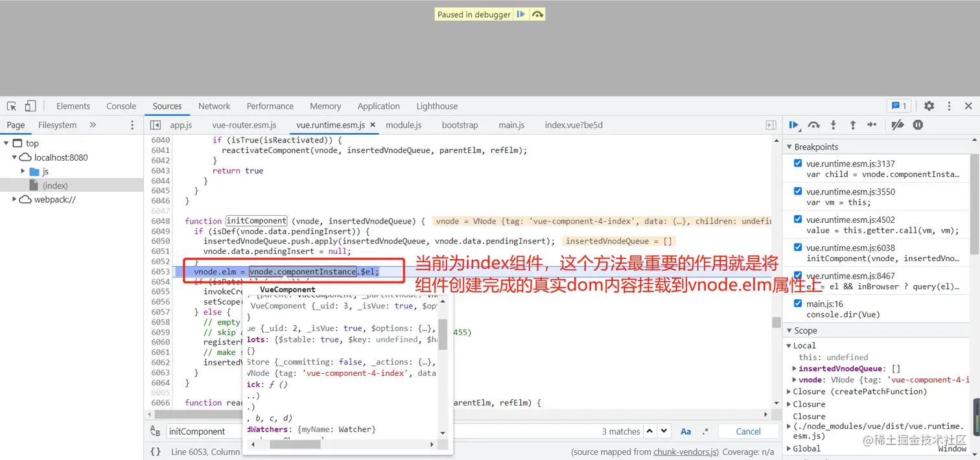Go to previous search match

651,431
